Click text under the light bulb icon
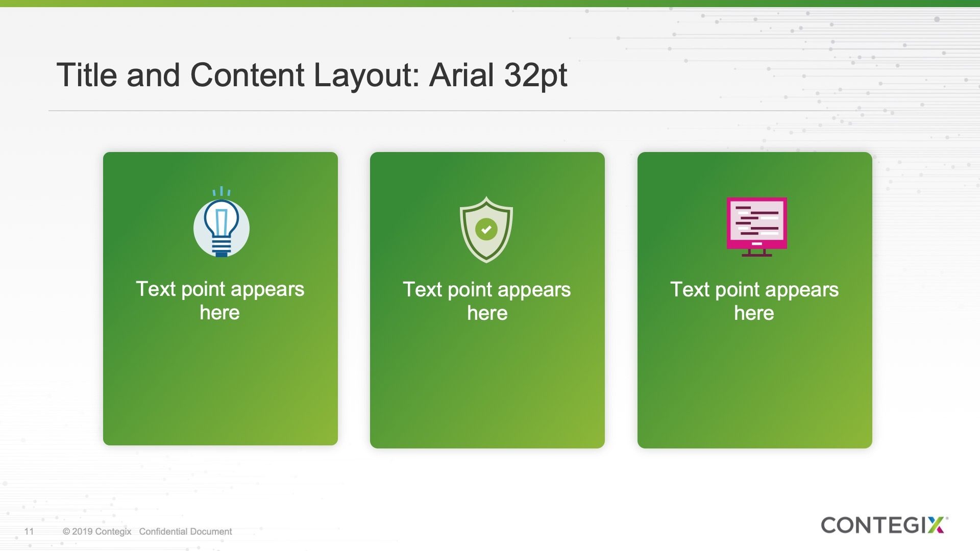The height and width of the screenshot is (551, 980). [220, 300]
